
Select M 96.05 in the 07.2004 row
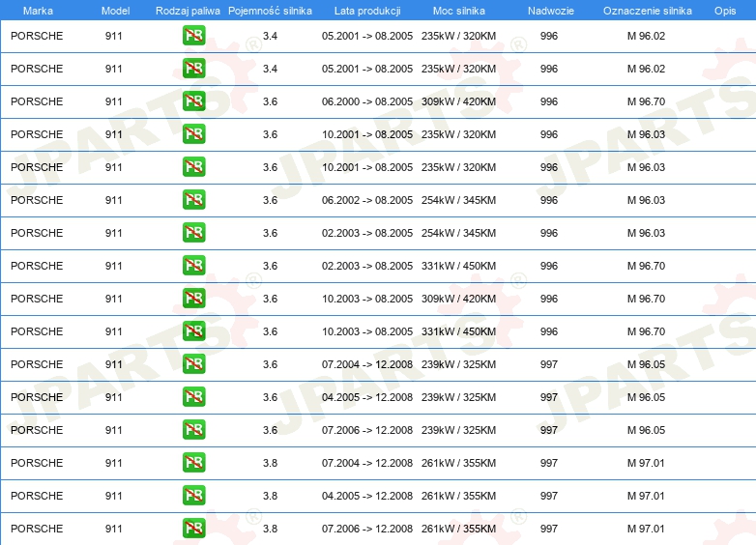pos(646,364)
